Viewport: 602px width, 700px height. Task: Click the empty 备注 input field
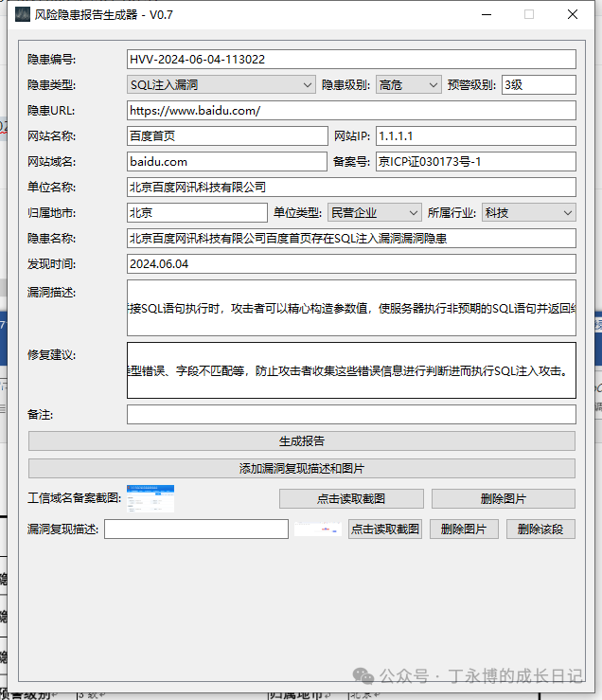coord(351,414)
